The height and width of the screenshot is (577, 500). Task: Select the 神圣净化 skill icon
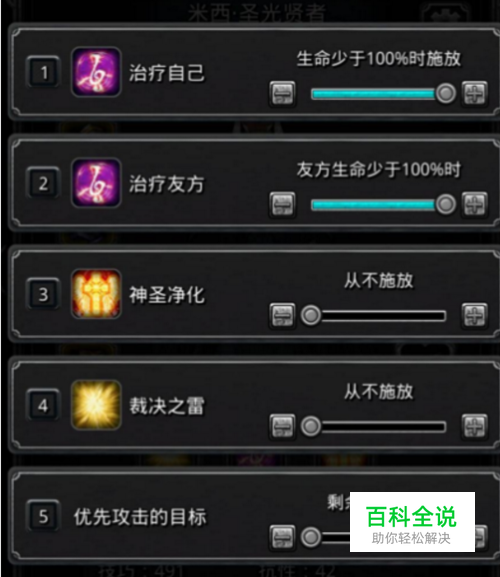(x=96, y=294)
